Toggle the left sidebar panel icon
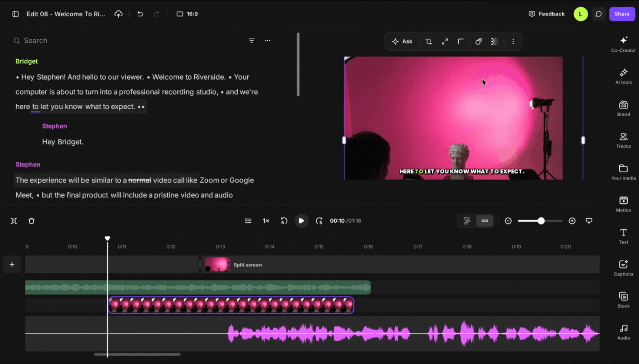Viewport: 639px width, 364px height. click(16, 14)
